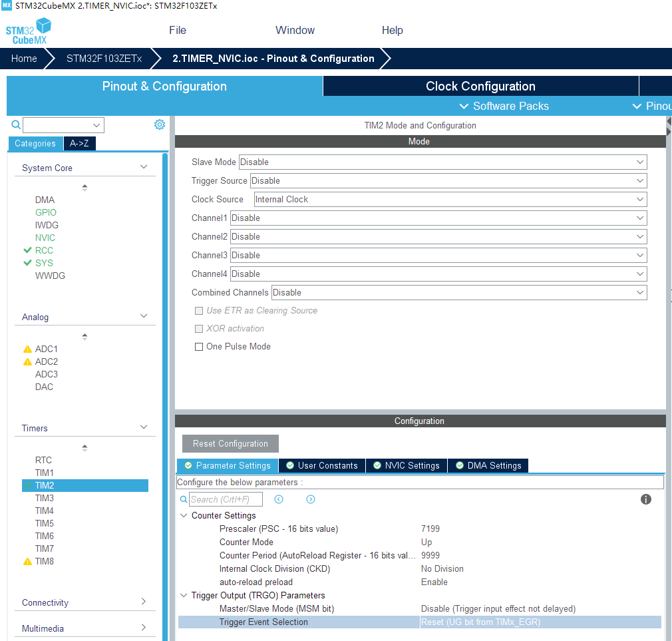Open the Channel2 dropdown
Image resolution: width=672 pixels, height=641 pixels.
pyautogui.click(x=438, y=237)
